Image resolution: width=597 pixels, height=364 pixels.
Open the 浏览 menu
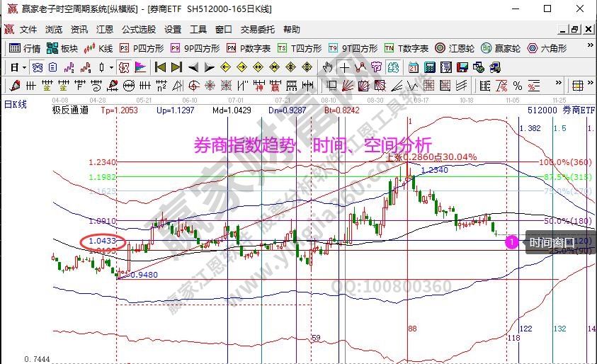click(53, 29)
